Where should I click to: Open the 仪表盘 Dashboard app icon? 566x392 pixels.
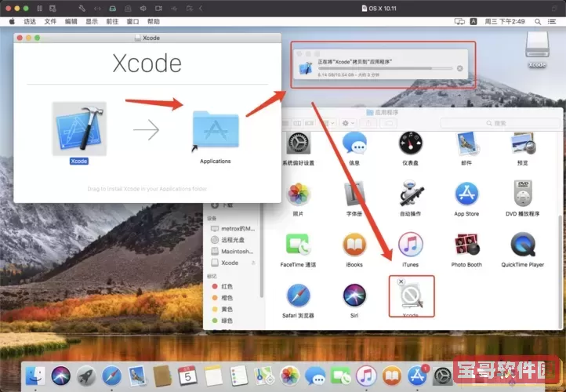(411, 143)
